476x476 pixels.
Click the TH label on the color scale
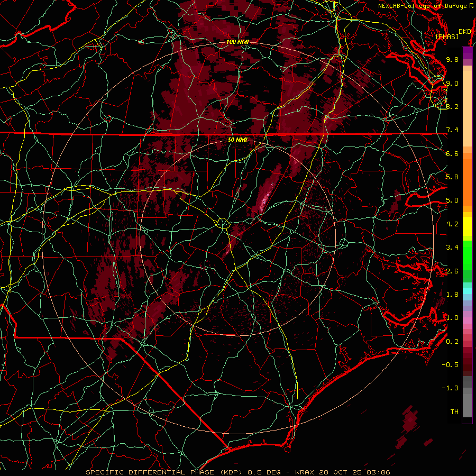[454, 411]
